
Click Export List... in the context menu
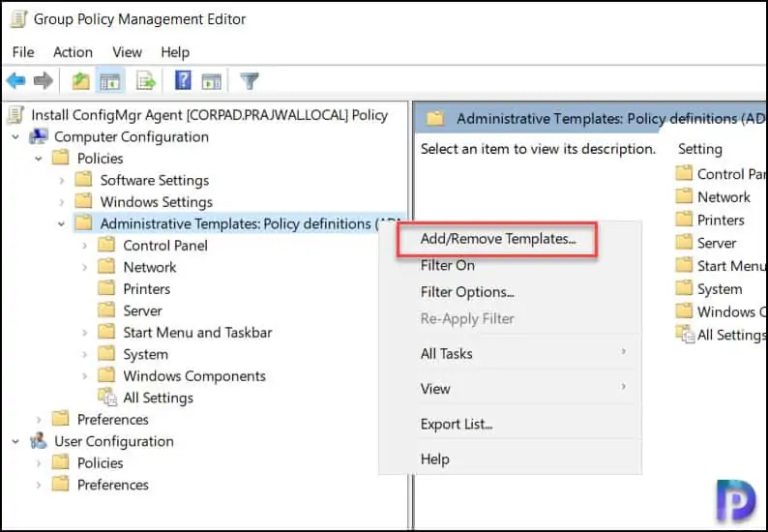[457, 424]
